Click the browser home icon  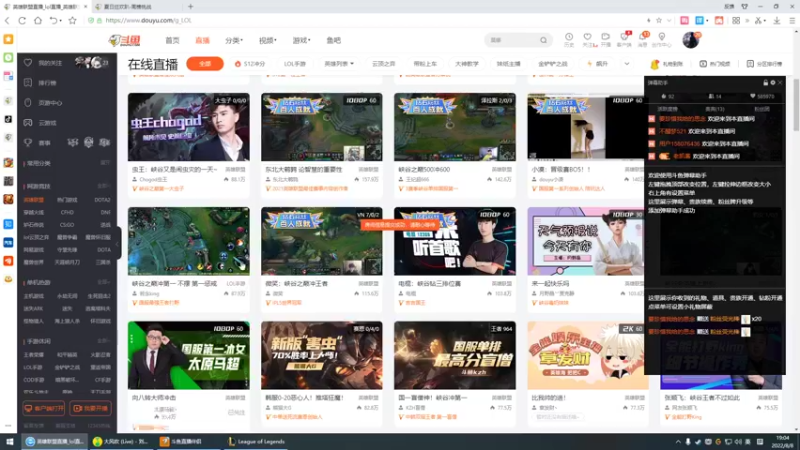click(x=38, y=20)
